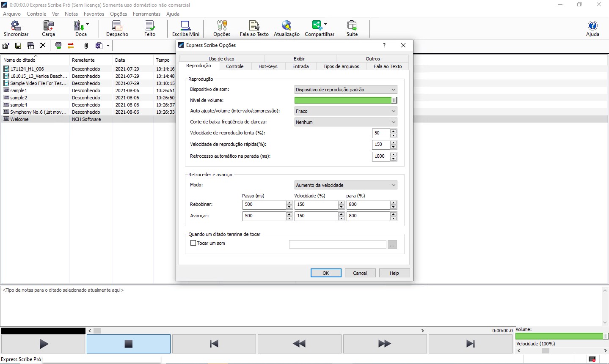The width and height of the screenshot is (609, 364).
Task: Click the black X delete icon
Action: click(43, 46)
